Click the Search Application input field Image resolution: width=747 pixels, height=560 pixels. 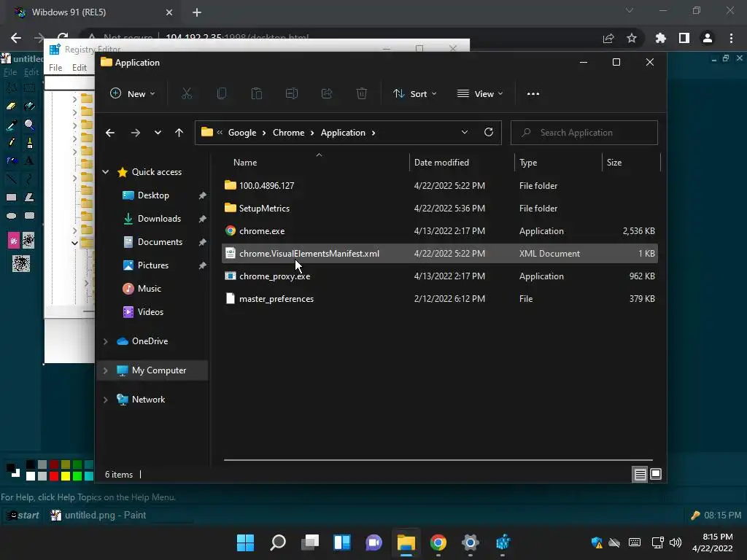584,133
